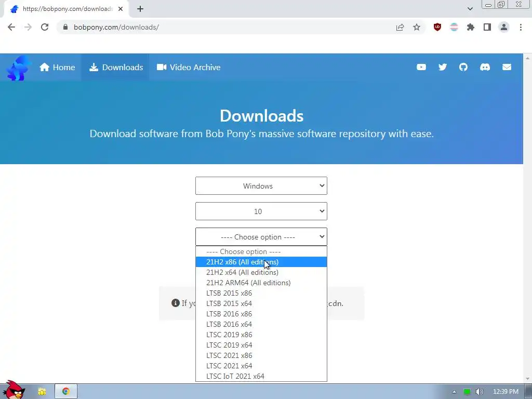Viewport: 532px width, 399px height.
Task: Pick LTSC 2019 x86 option
Action: (261, 335)
